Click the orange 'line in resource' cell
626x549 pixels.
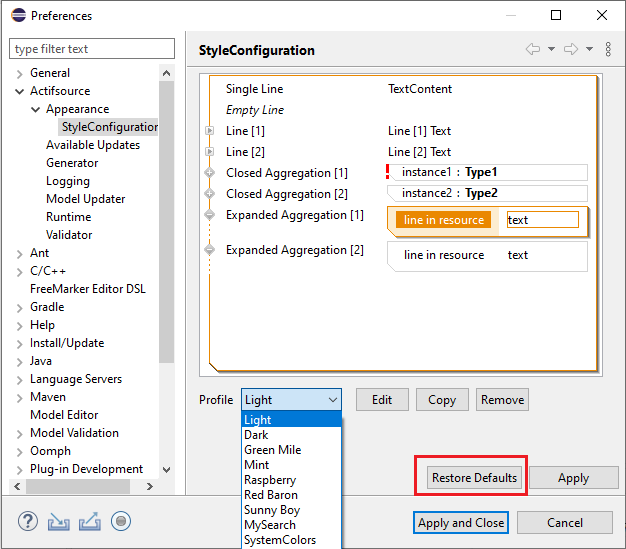pyautogui.click(x=443, y=220)
